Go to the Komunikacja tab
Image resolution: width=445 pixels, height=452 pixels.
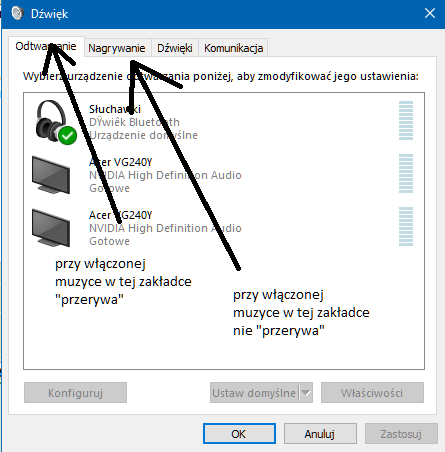[233, 48]
